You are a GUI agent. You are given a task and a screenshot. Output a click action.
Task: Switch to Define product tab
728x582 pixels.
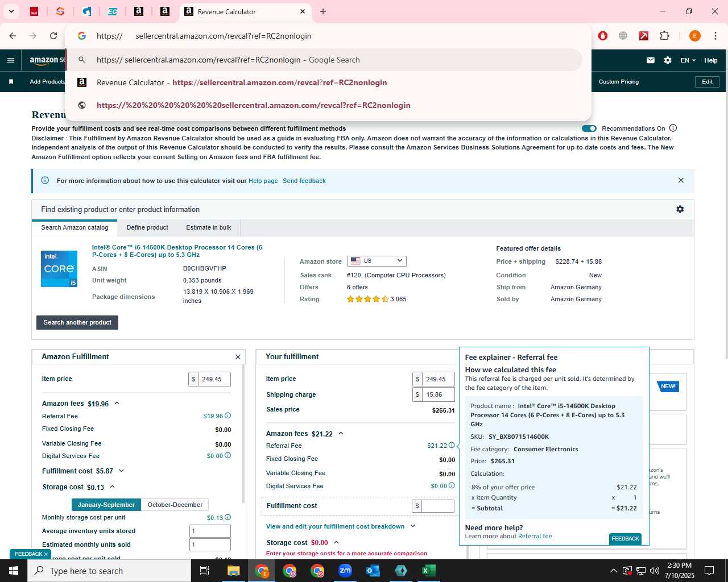(147, 227)
